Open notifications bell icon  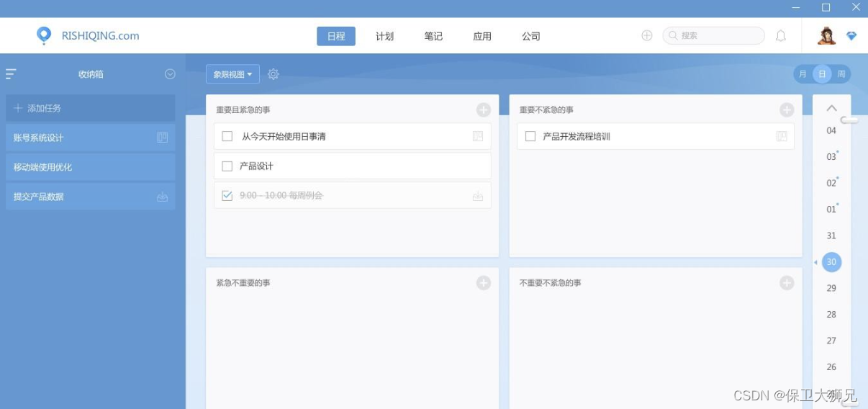781,35
